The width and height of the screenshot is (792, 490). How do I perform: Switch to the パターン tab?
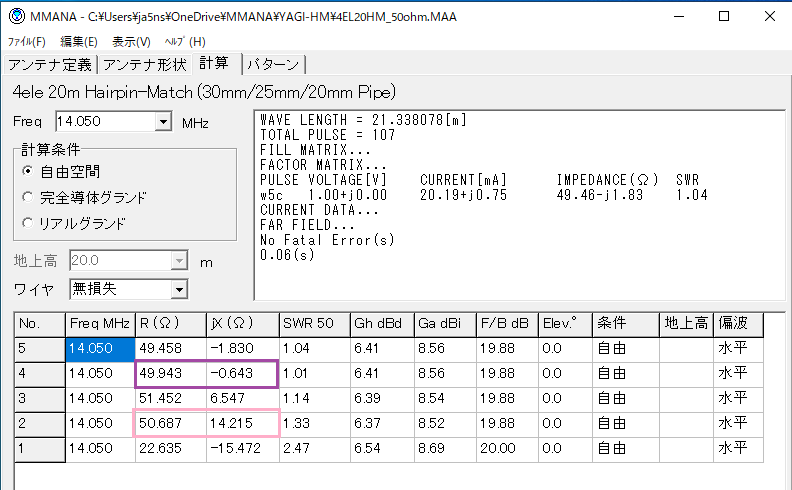[272, 65]
